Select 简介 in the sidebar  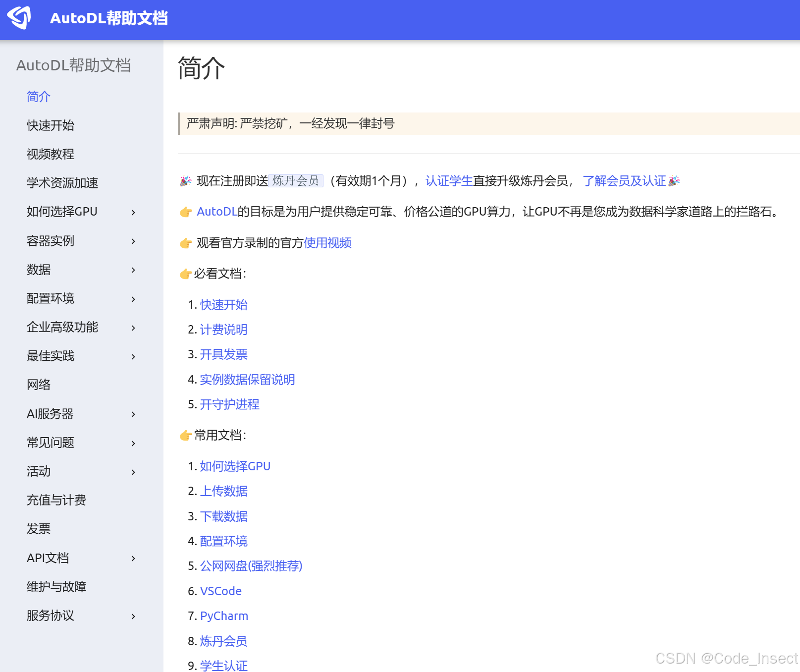coord(38,97)
